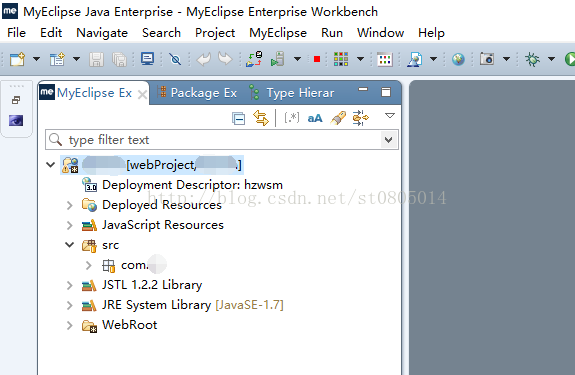Click the Deploy Application to Server icon
The width and height of the screenshot is (575, 375).
[254, 59]
